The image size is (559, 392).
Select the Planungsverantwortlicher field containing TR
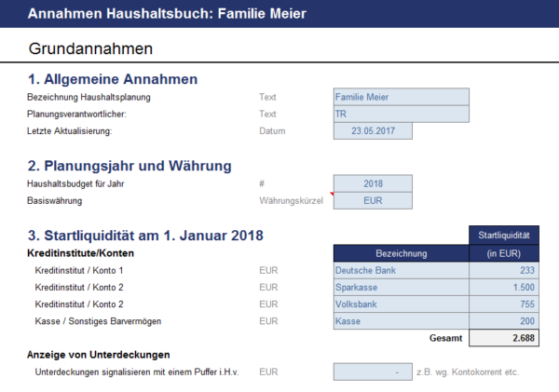click(x=401, y=114)
